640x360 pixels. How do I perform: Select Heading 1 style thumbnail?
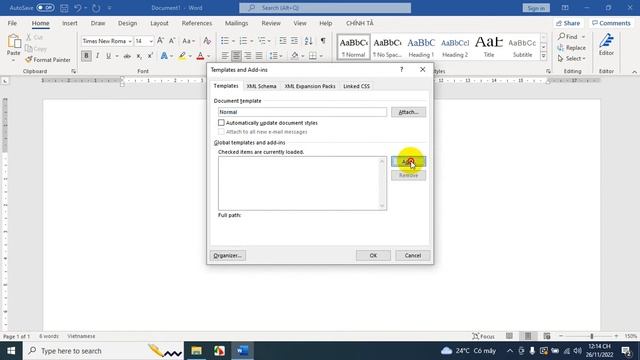click(421, 47)
